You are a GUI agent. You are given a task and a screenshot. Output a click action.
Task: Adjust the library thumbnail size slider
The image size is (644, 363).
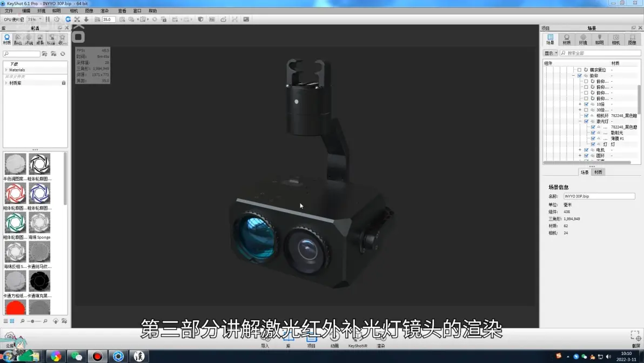coord(33,321)
